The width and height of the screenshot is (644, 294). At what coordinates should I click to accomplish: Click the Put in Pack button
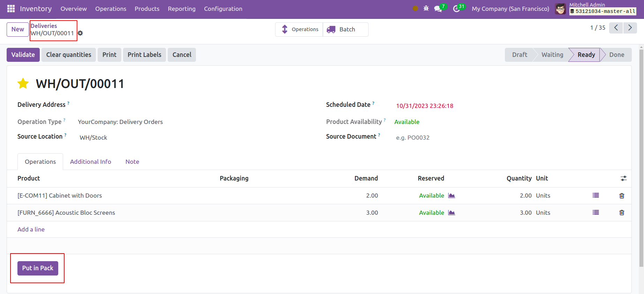click(x=38, y=268)
